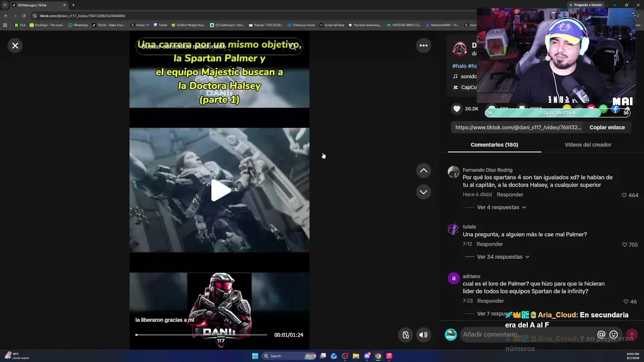The height and width of the screenshot is (362, 644).
Task: Open Google Chrome from the taskbar
Action: coord(378,356)
